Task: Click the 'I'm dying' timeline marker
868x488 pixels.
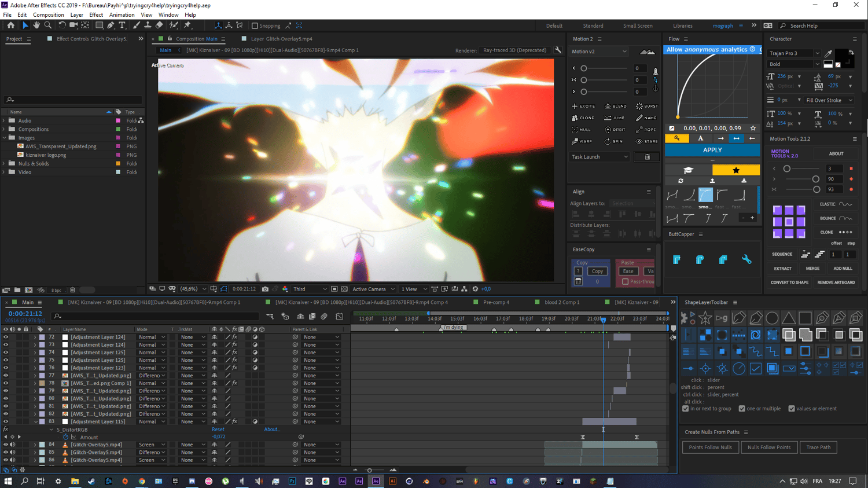Action: tap(454, 328)
